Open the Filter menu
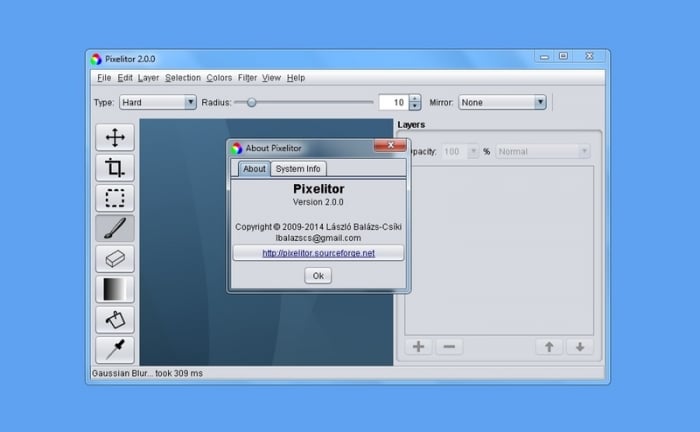700x432 pixels. click(247, 78)
